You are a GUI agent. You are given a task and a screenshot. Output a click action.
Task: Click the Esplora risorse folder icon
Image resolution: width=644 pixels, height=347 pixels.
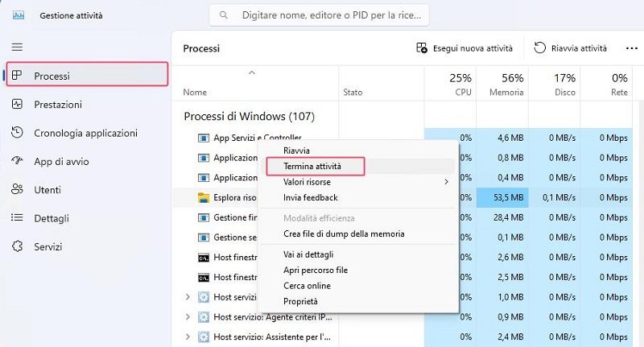204,197
